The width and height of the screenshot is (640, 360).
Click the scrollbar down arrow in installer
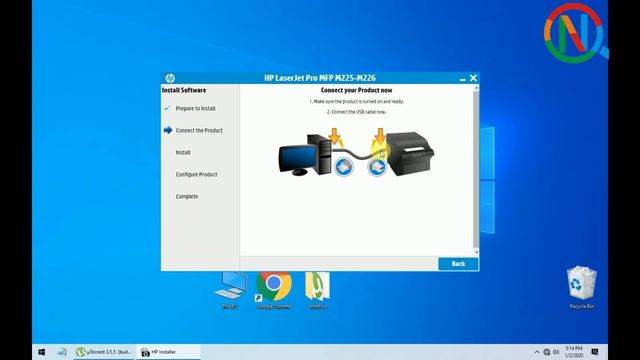[476, 252]
